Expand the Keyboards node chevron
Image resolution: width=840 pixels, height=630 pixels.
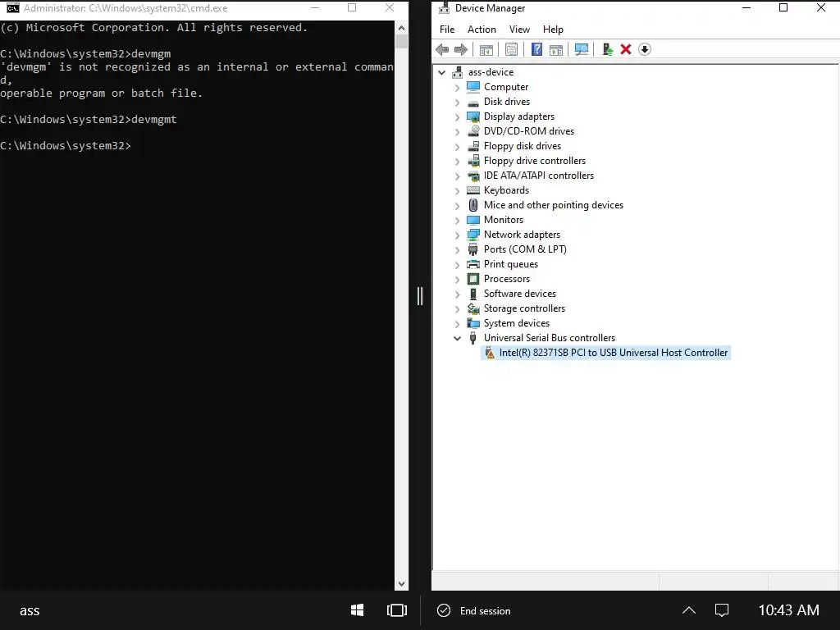[x=457, y=190]
